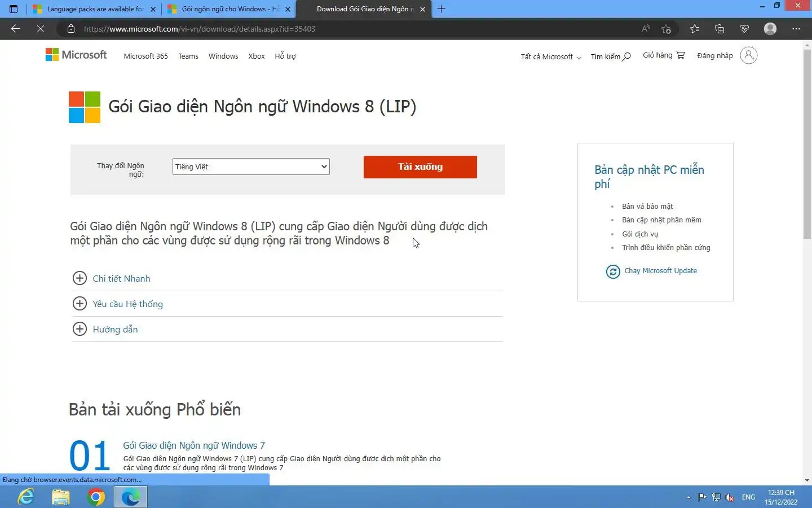The width and height of the screenshot is (812, 508).
Task: Open the Edge settings three-dot menu
Action: click(796, 29)
